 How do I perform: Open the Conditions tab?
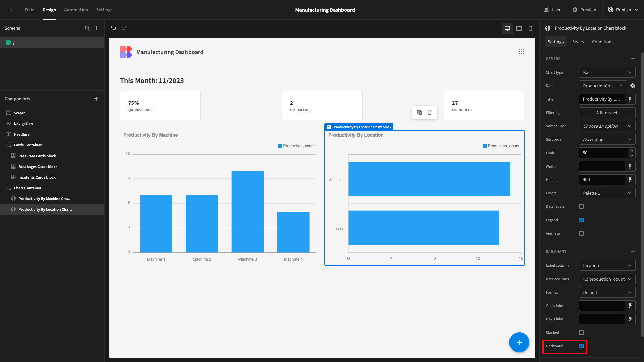603,42
